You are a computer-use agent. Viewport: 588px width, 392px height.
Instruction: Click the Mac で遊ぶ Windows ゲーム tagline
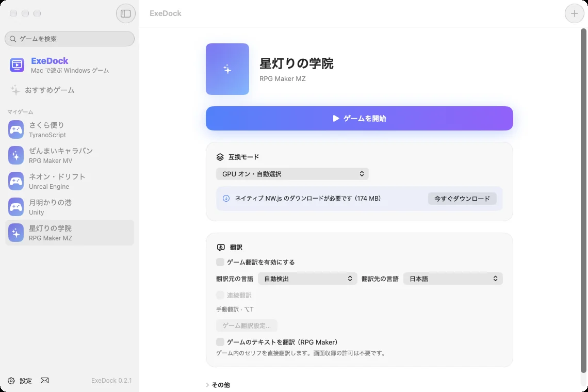(x=70, y=70)
